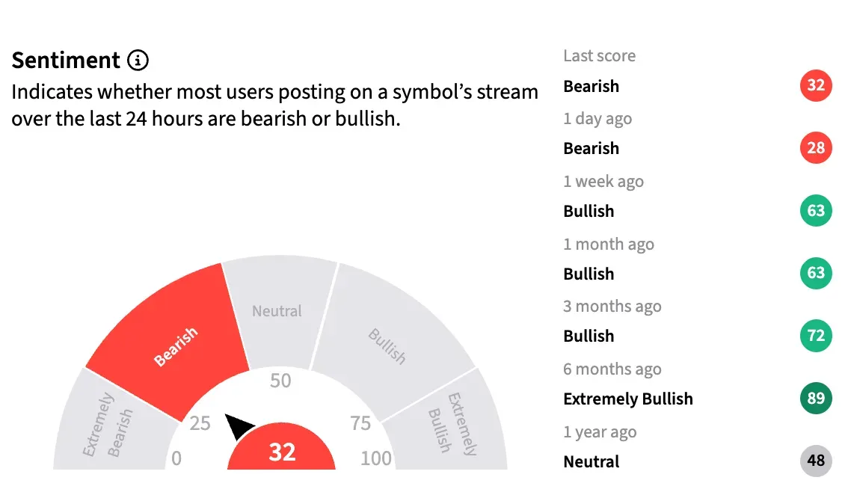Click the Bullish label under 3 months ago

click(x=589, y=336)
